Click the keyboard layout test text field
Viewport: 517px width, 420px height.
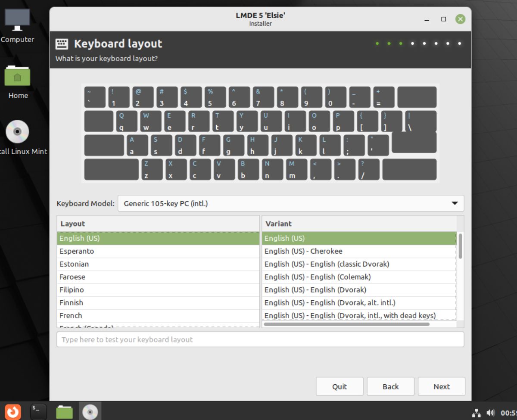pos(260,339)
